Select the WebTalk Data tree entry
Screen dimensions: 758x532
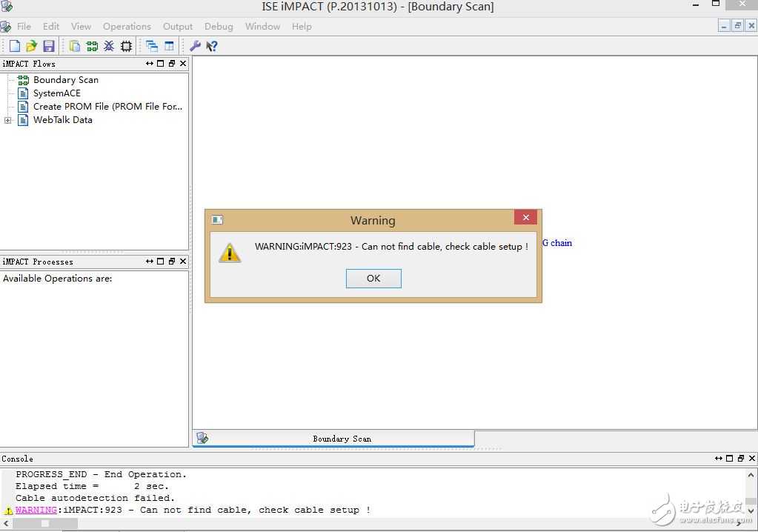(62, 120)
